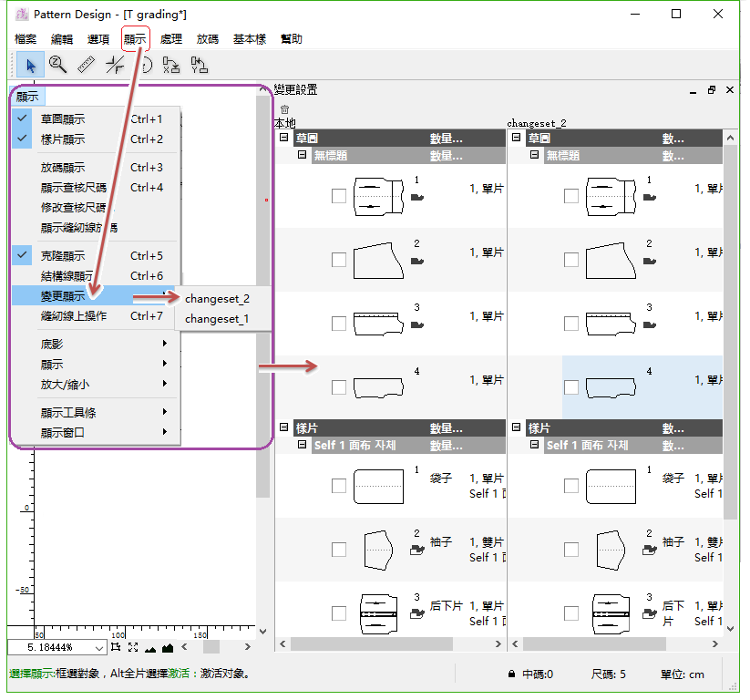
Task: Click the X mirror toolbar icon
Action: pos(170,65)
